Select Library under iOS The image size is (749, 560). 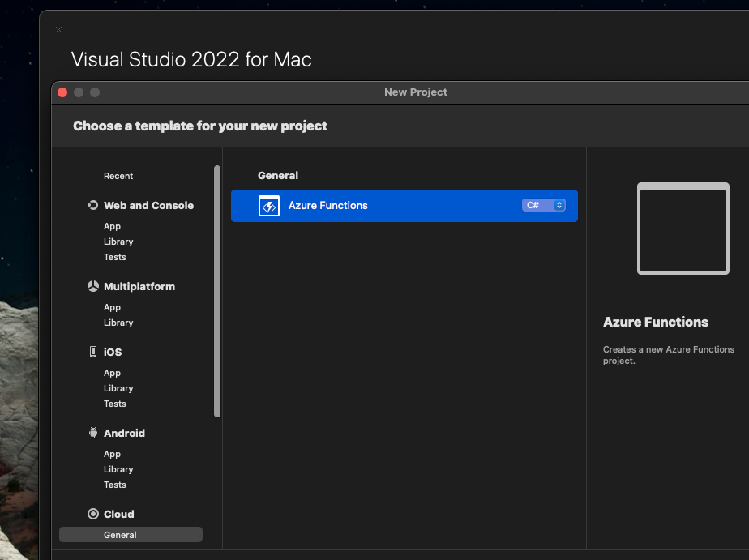tap(118, 388)
